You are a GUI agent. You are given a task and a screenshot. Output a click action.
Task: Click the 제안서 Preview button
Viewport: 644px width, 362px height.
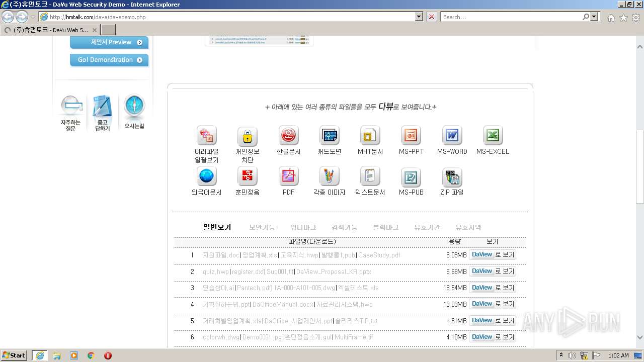click(109, 42)
